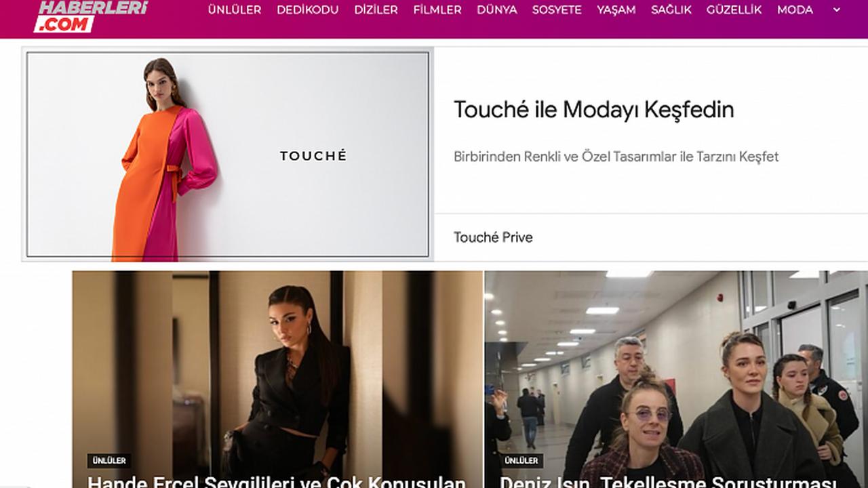
Task: Open the GÜZELLİK section
Action: click(x=734, y=10)
